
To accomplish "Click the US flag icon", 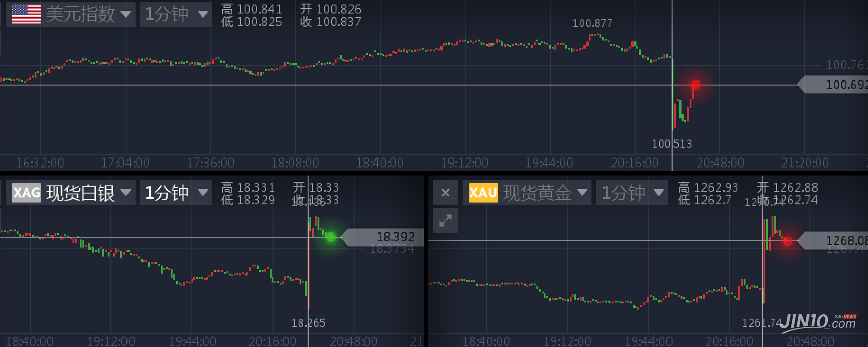I will point(26,14).
